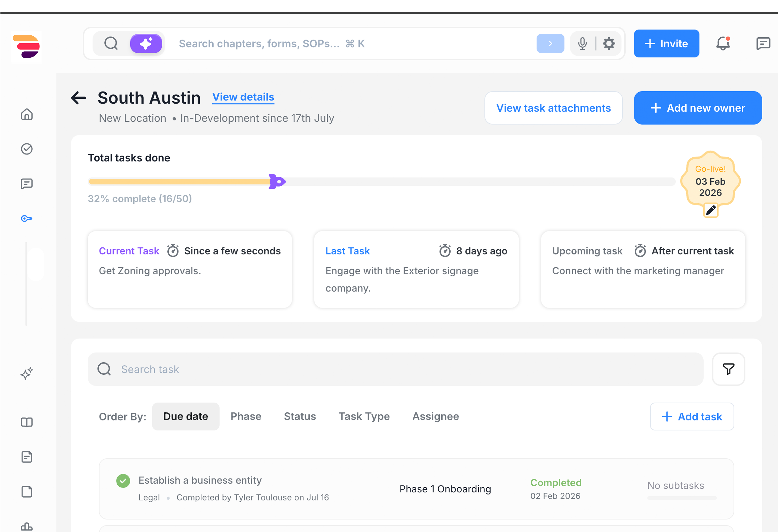The width and height of the screenshot is (778, 532).
Task: Order tasks by Assignee
Action: pos(435,416)
